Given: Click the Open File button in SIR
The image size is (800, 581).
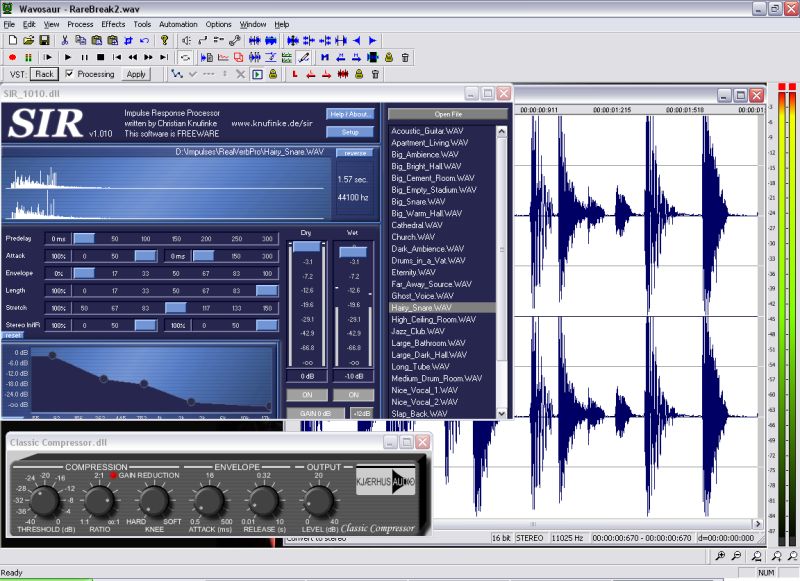Looking at the screenshot, I should click(448, 114).
